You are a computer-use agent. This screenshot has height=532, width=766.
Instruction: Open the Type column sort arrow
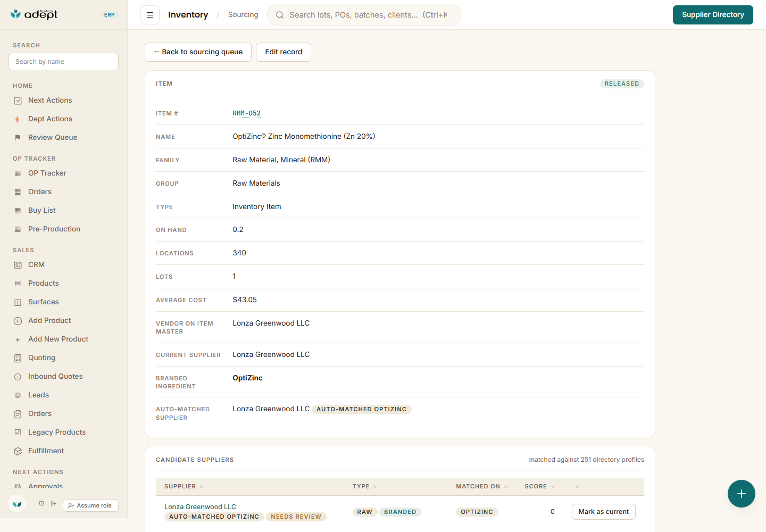[375, 487]
